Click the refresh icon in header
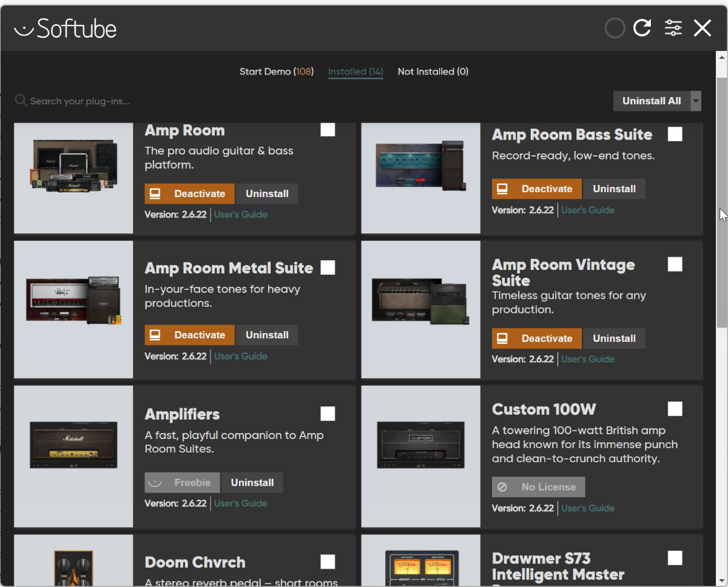This screenshot has height=587, width=728. [x=642, y=28]
